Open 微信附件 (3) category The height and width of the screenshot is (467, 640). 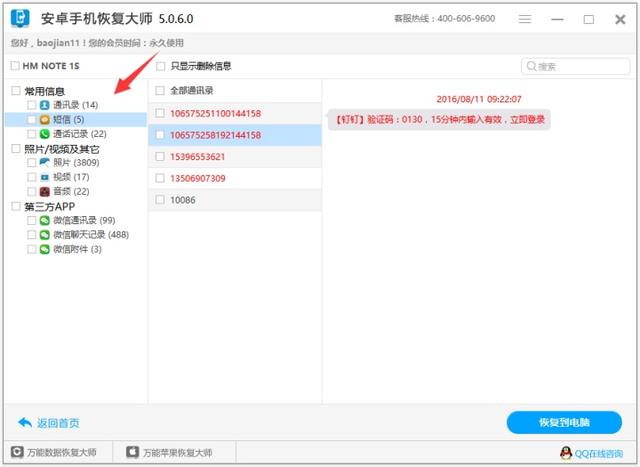[x=77, y=249]
